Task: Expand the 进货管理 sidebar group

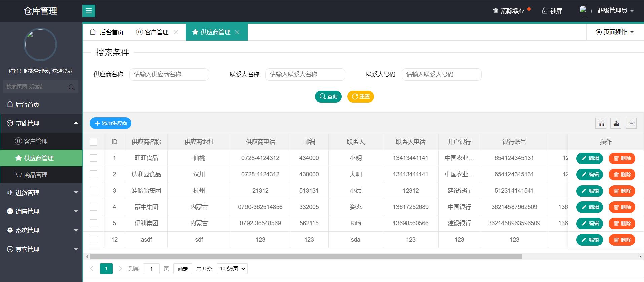Action: click(x=41, y=193)
